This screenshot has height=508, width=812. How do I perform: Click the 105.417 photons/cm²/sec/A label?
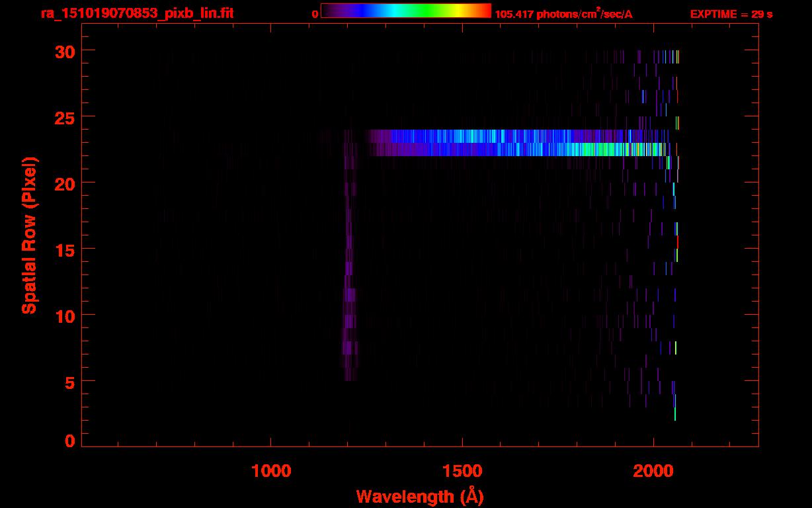pos(563,13)
